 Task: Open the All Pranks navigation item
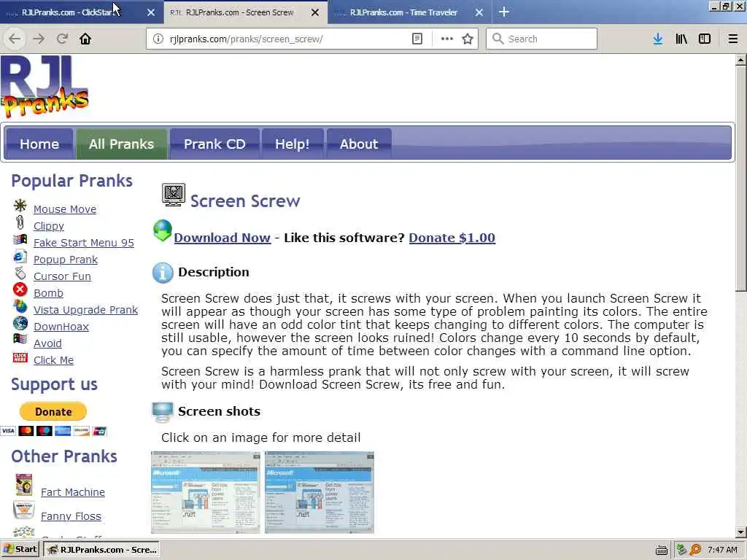[122, 144]
